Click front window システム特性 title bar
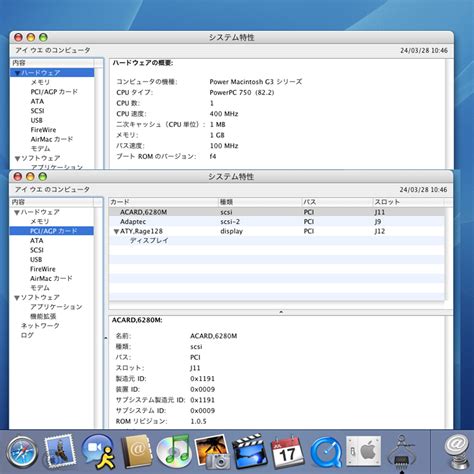The width and height of the screenshot is (474, 474). tap(231, 177)
